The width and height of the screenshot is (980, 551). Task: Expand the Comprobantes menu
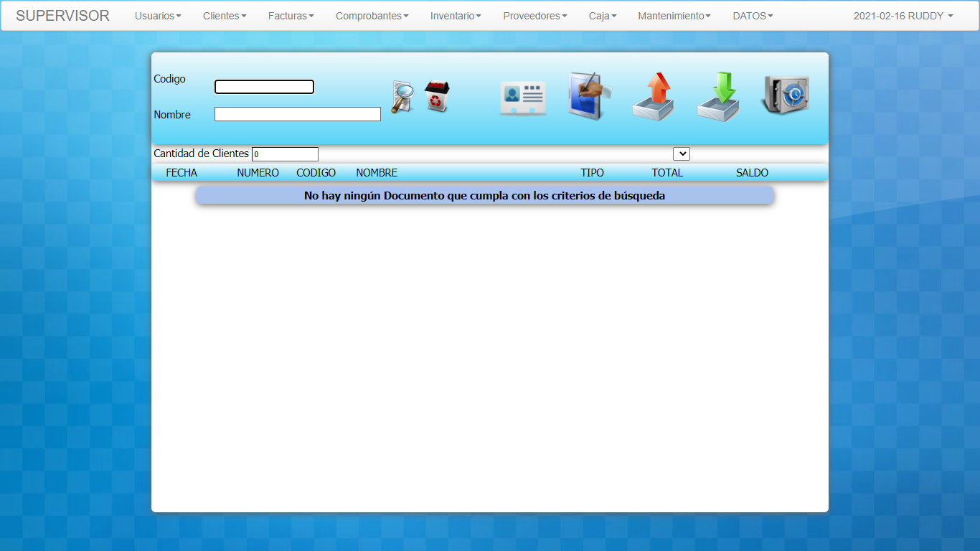pos(372,16)
